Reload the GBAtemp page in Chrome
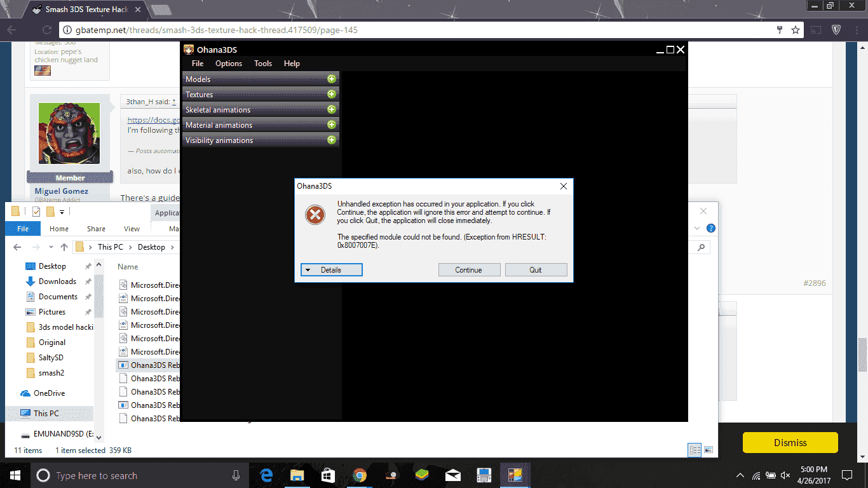 46,30
